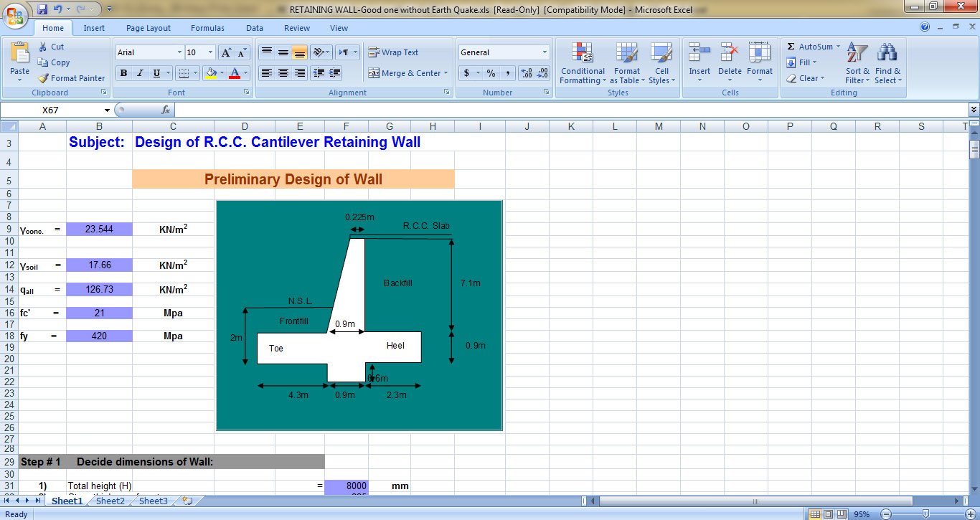
Task: Click the AutoSum sigma icon
Action: pyautogui.click(x=791, y=47)
